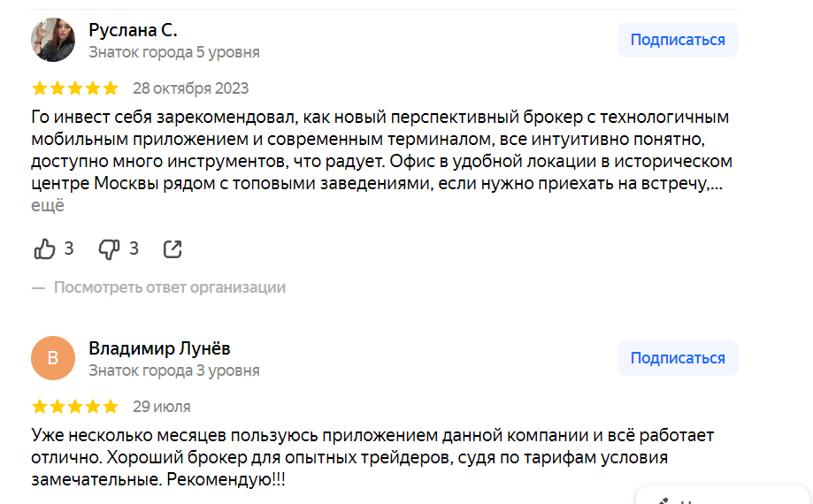Screen dimensions: 813x504
Task: Click the like count beside thumbs-up
Action: point(69,249)
